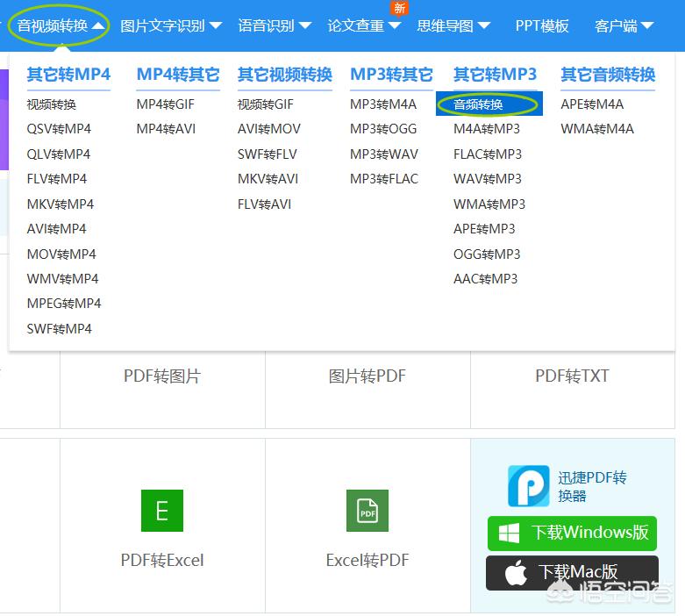
Task: Choose FLV转MP4 option
Action: 57,179
